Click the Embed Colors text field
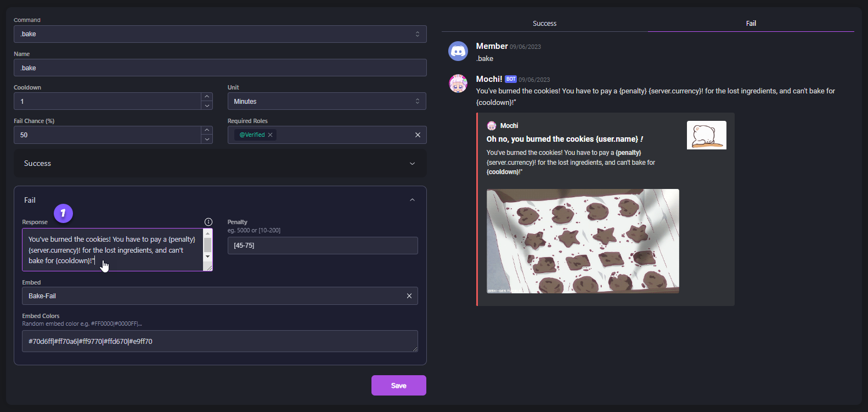 coord(219,341)
